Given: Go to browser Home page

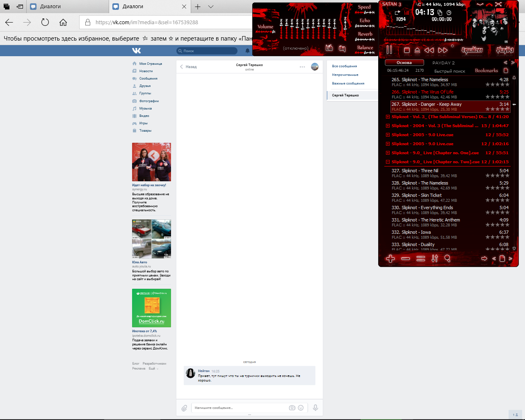Looking at the screenshot, I should click(x=63, y=23).
